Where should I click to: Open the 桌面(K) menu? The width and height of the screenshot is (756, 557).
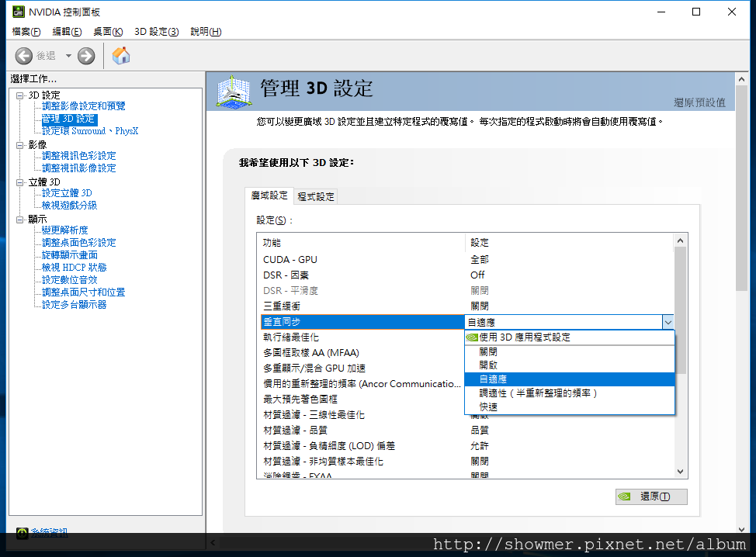point(108,31)
